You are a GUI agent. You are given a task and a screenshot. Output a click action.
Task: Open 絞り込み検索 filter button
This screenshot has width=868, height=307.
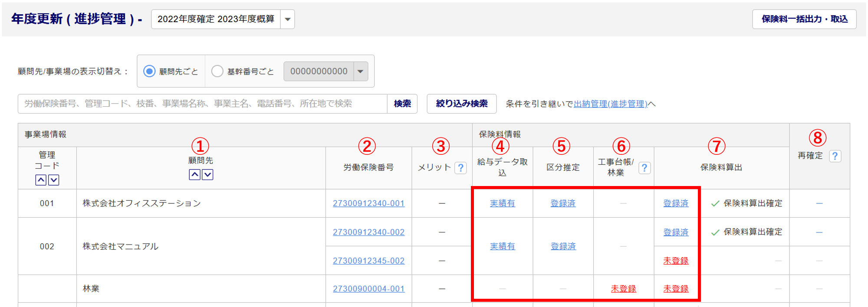tap(462, 104)
